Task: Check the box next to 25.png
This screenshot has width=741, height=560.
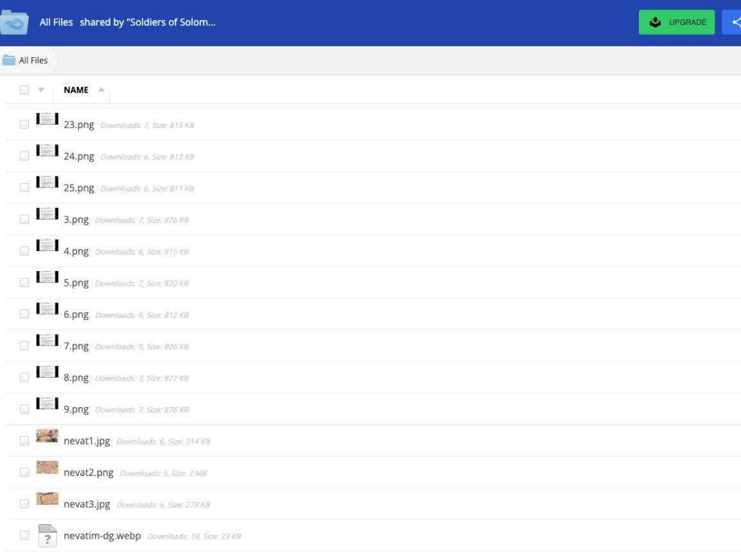Action: pyautogui.click(x=24, y=188)
